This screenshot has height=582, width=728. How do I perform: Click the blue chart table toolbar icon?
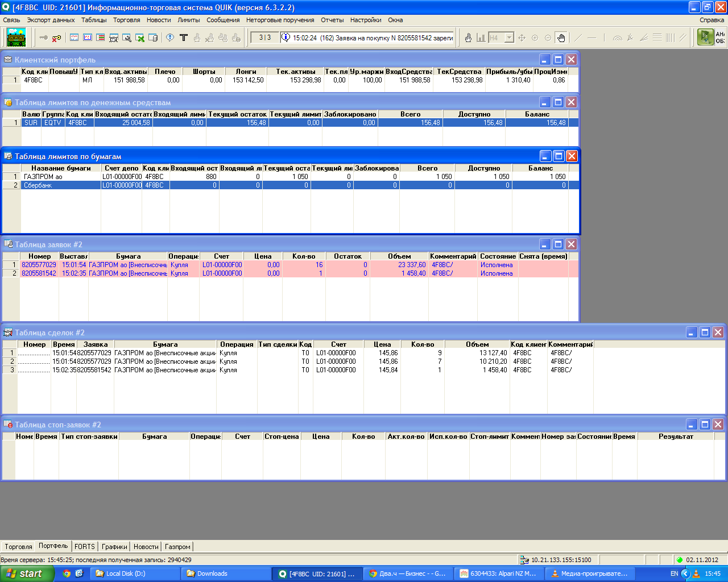(x=74, y=38)
